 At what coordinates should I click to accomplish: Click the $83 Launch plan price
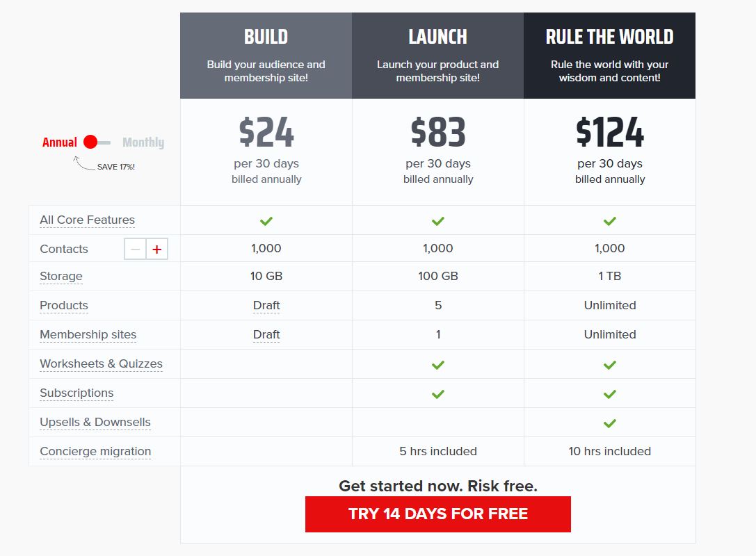[437, 132]
